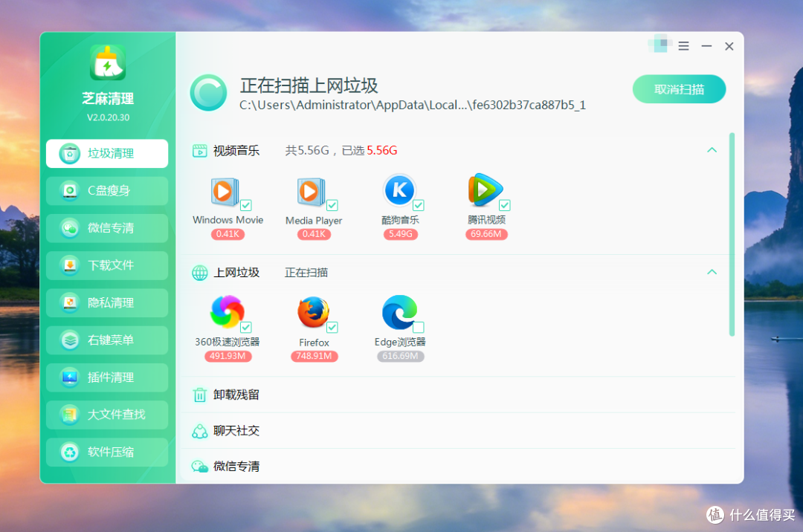This screenshot has width=803, height=532.
Task: Click the 491.93M size badge
Action: [228, 356]
